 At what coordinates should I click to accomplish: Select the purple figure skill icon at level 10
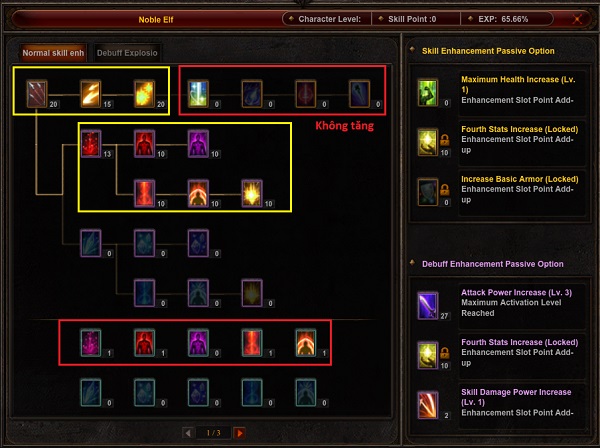click(198, 143)
